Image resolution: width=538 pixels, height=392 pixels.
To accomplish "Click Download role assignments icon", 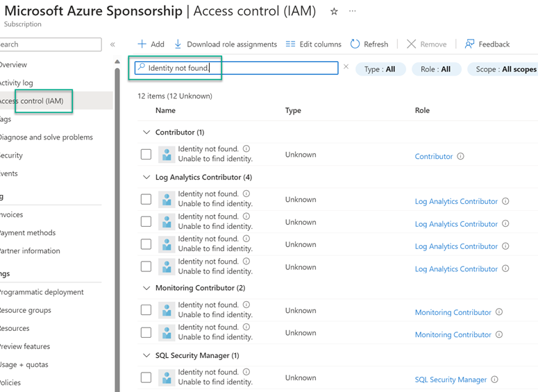I will (x=178, y=44).
